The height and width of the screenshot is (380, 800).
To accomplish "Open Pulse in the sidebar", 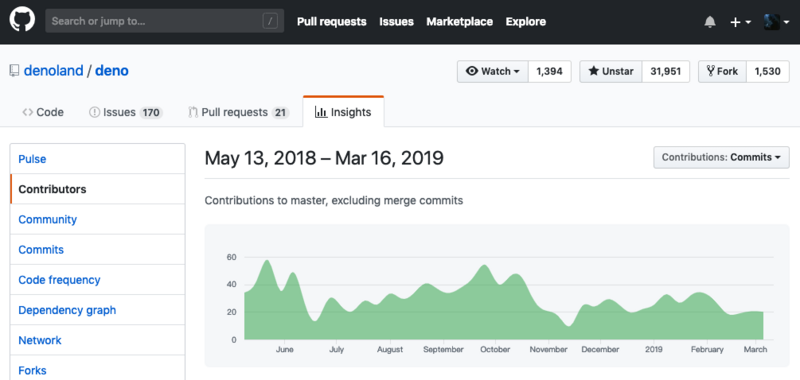I will click(97, 159).
